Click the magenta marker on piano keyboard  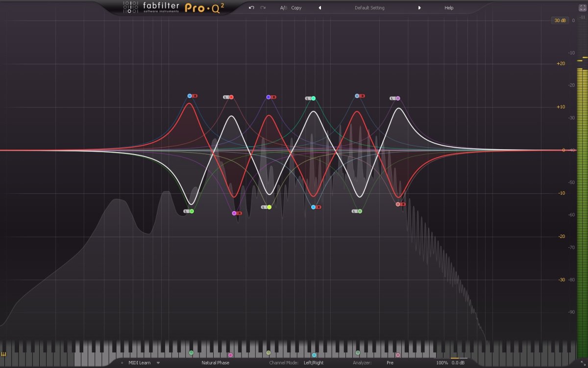pos(230,355)
